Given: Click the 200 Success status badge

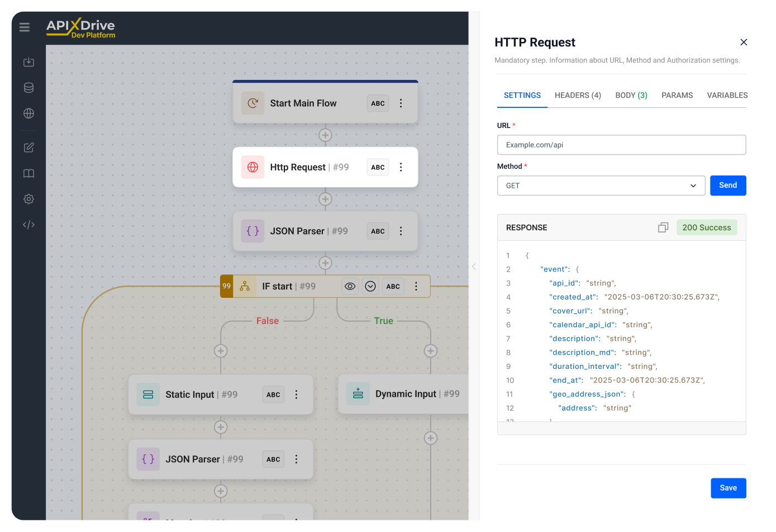Looking at the screenshot, I should pos(707,227).
